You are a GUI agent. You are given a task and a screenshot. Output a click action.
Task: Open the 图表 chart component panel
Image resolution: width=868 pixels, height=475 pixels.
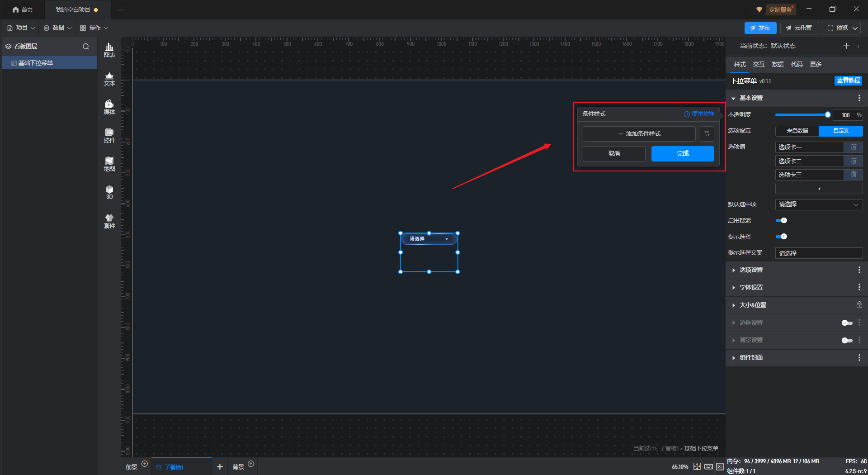click(x=109, y=50)
